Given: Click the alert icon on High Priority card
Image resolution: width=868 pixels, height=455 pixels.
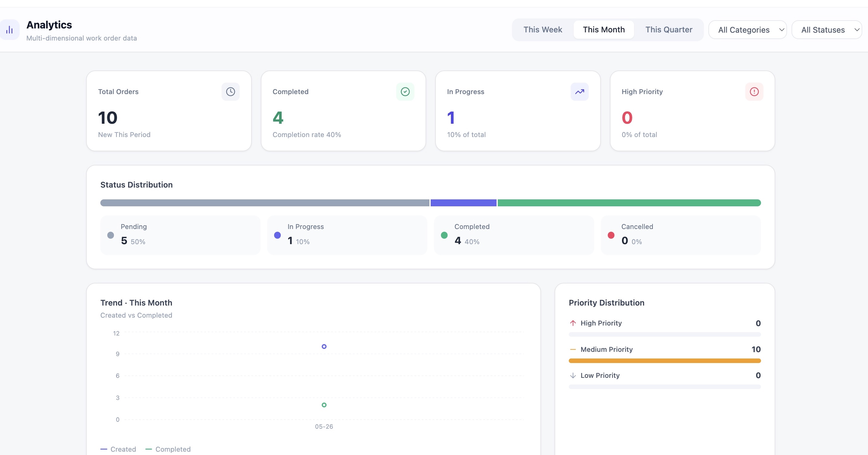Looking at the screenshot, I should pyautogui.click(x=754, y=91).
